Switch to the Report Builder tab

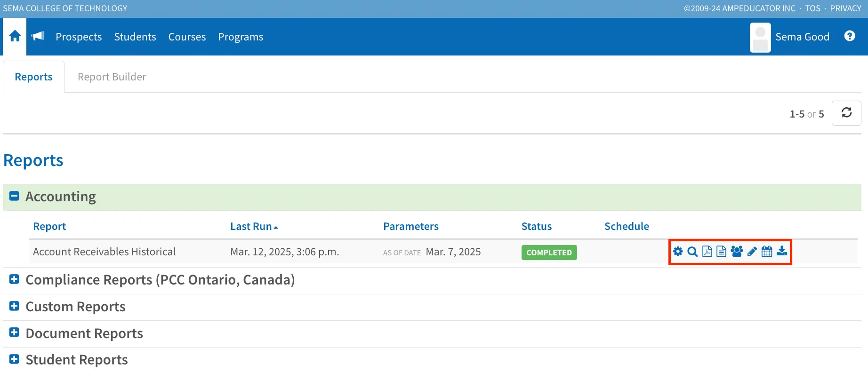coord(112,77)
